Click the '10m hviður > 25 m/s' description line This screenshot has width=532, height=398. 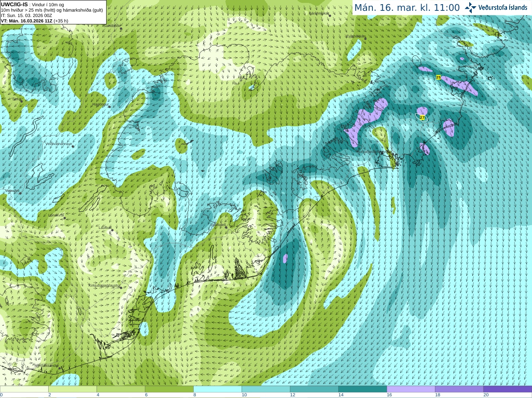pos(52,10)
